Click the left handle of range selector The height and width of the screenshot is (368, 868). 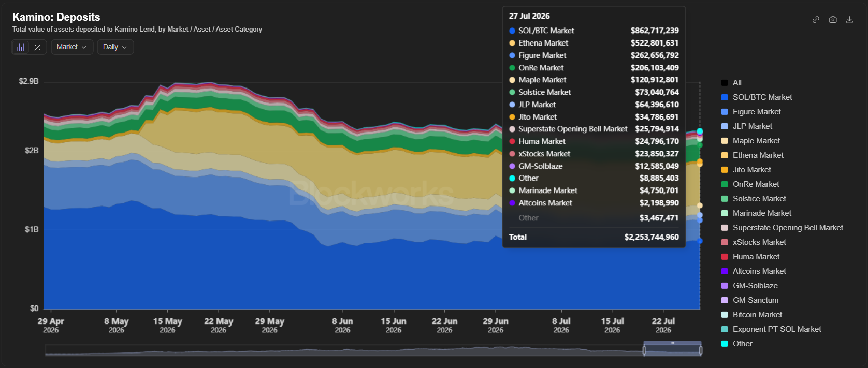coord(644,350)
